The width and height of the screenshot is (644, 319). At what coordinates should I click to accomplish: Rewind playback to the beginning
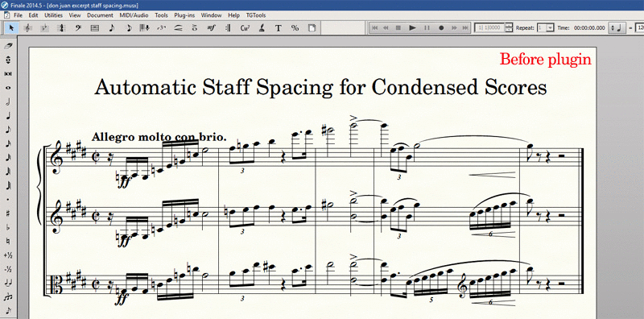click(x=374, y=27)
